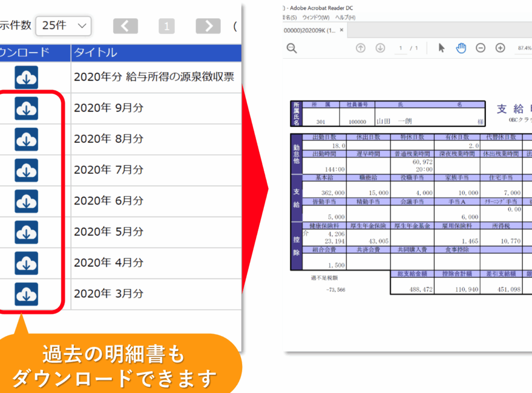Download 2020年分 給与所得の源泉徴収票 document
This screenshot has width=532, height=393.
click(x=26, y=77)
